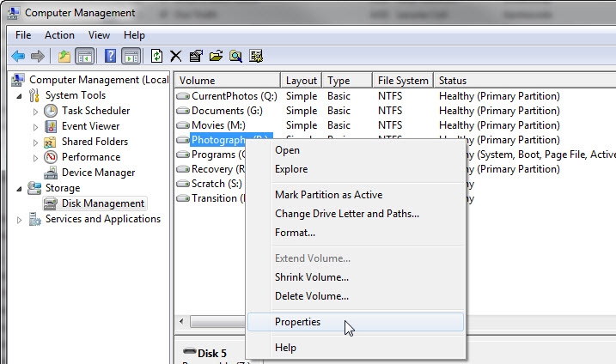The height and width of the screenshot is (364, 616).
Task: Click the Computer Management title bar icon
Action: tap(14, 13)
